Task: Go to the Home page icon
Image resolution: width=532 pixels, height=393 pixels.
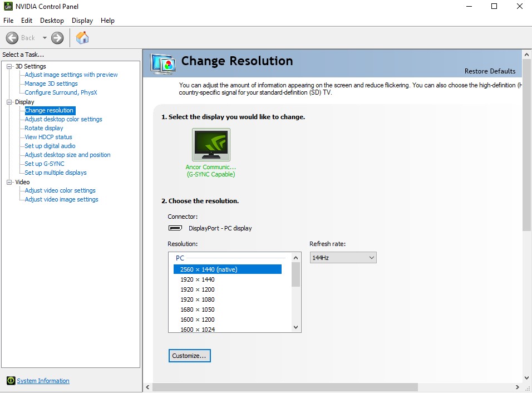Action: (82, 38)
